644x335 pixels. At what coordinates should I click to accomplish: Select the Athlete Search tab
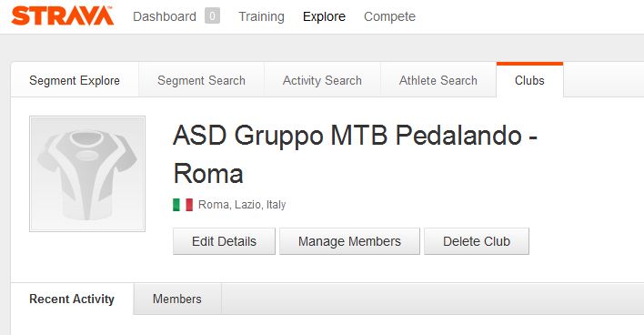pos(438,80)
